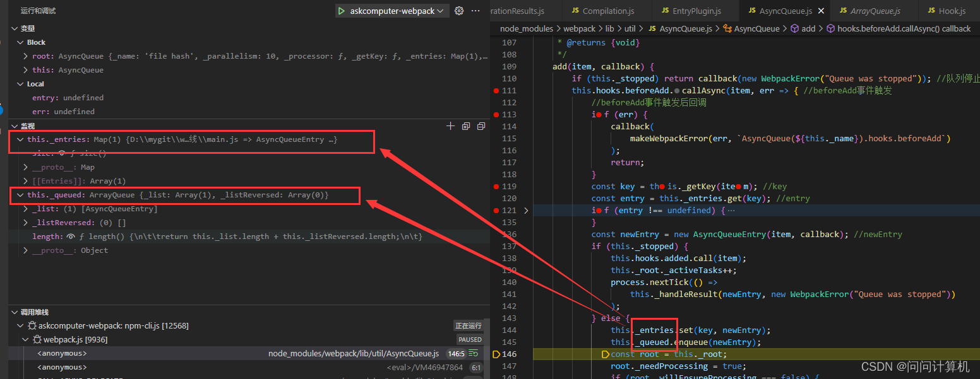Start debugging with the green play icon
The width and height of the screenshot is (980, 379).
tap(341, 11)
